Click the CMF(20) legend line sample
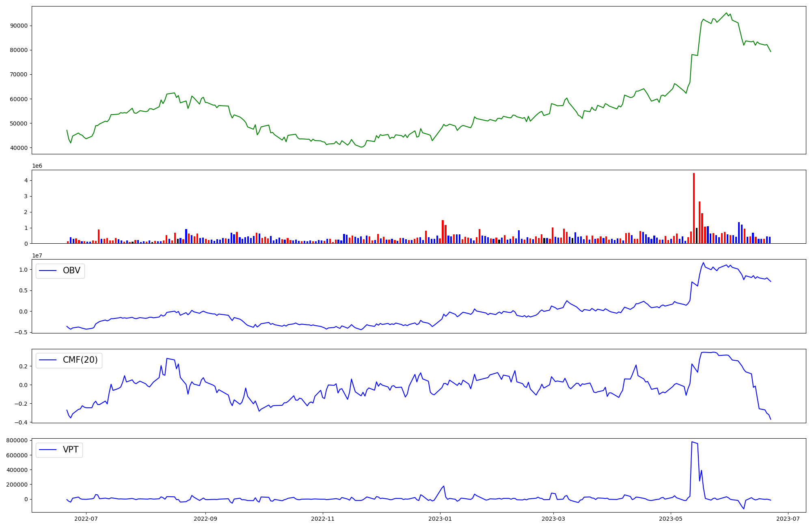Viewport: 812px width, 528px height. (x=48, y=360)
